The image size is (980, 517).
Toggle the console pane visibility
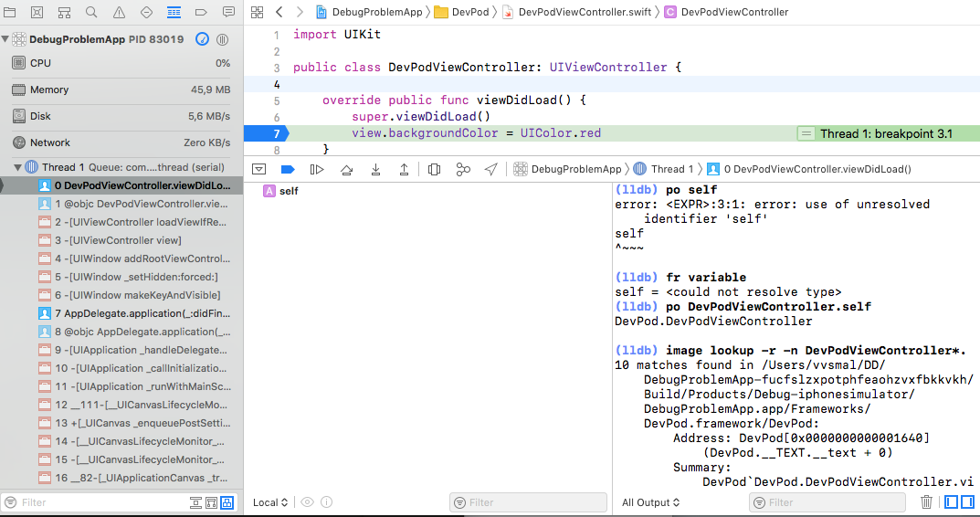pyautogui.click(x=967, y=502)
